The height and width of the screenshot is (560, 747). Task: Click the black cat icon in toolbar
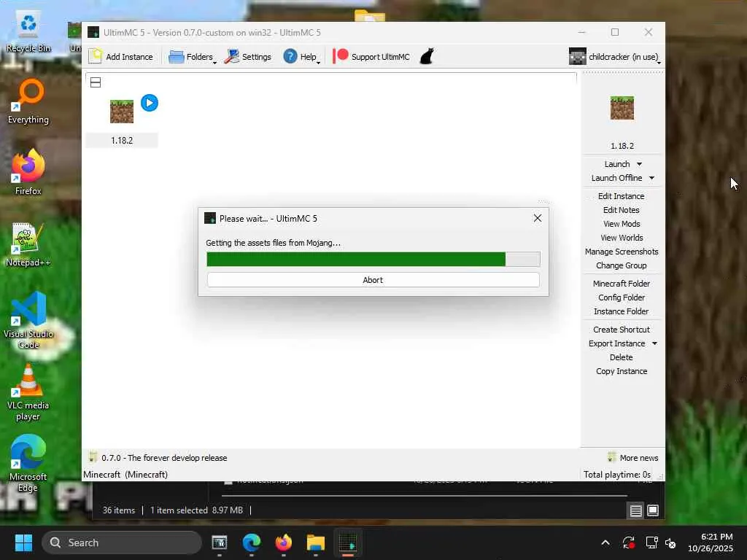click(x=427, y=56)
